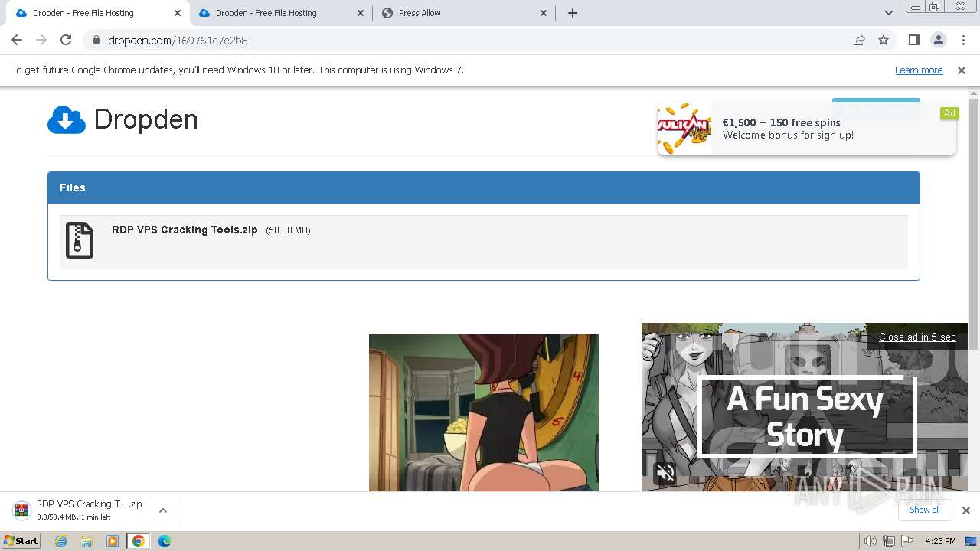Open File Explorer from taskbar
This screenshot has height=551, width=980.
coord(87,541)
